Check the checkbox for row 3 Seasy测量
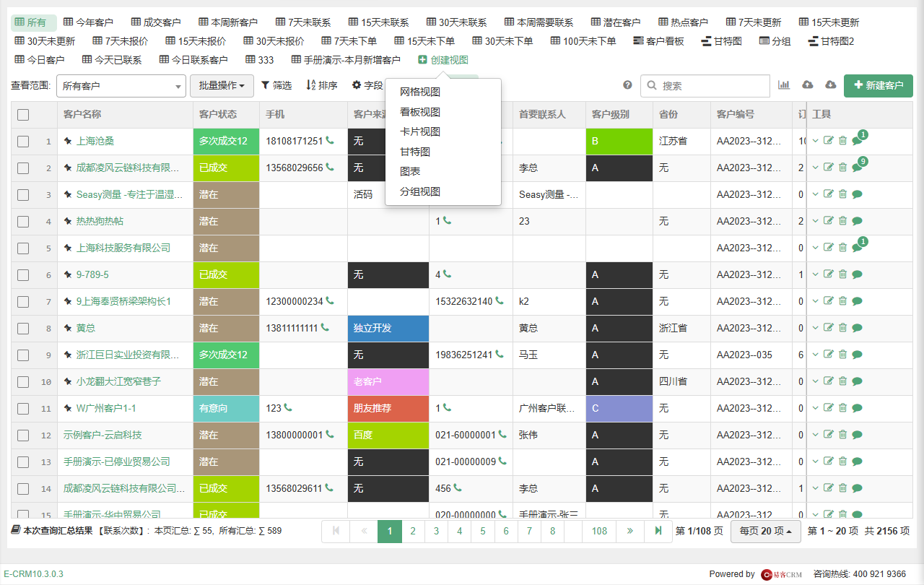This screenshot has height=585, width=924. [x=23, y=195]
